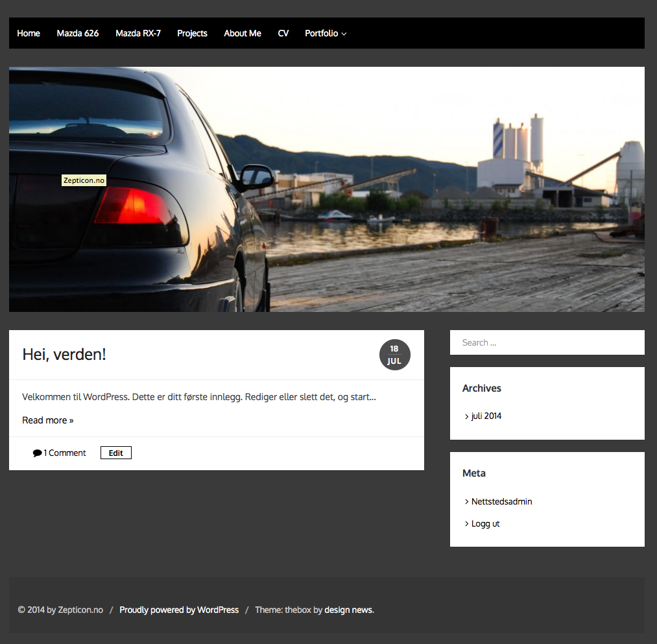Screen dimensions: 657x644
Task: Follow the Proudly powered by WordPress link
Action: [x=179, y=610]
